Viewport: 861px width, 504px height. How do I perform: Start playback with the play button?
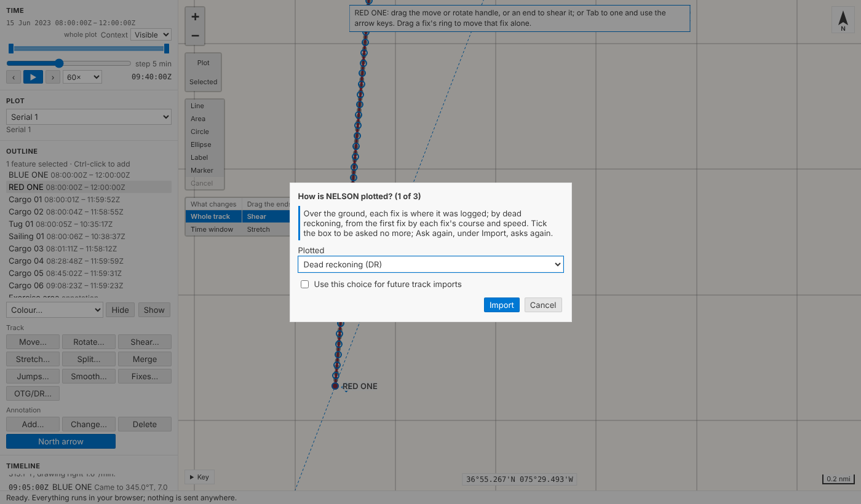[x=33, y=77]
